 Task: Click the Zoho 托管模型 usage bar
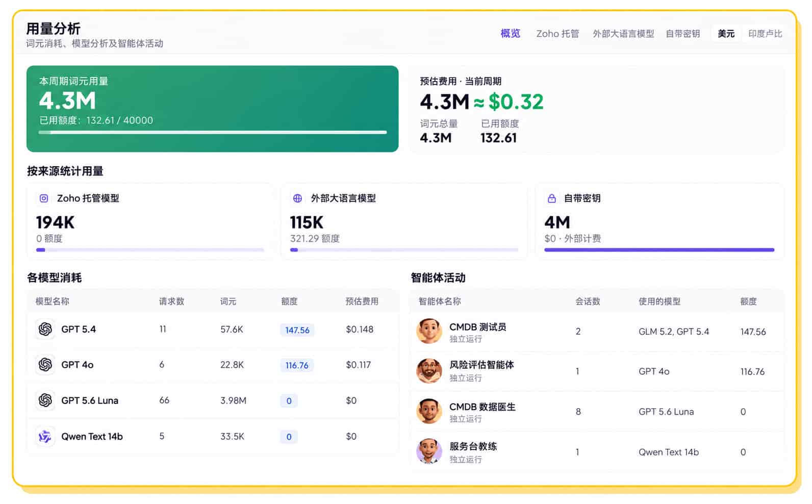point(150,250)
